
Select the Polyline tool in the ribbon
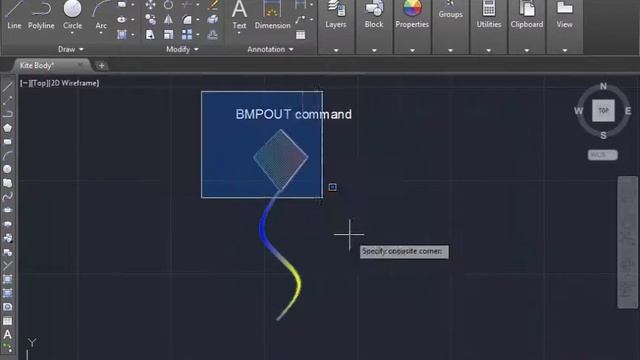coord(41,15)
